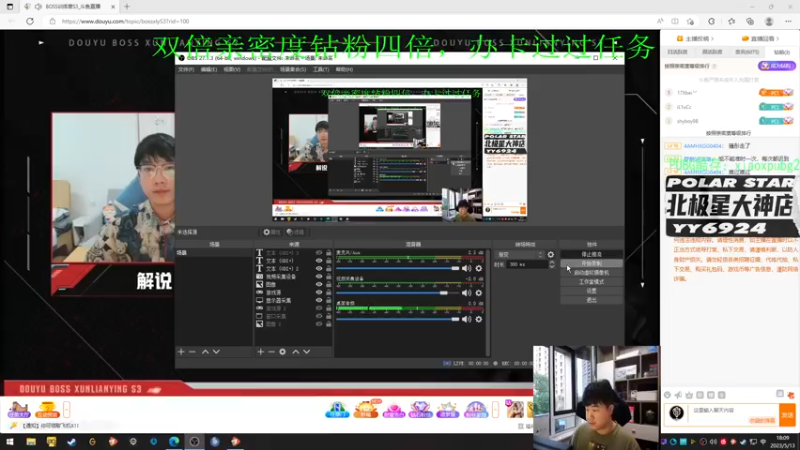Lock the display capture source

(329, 301)
